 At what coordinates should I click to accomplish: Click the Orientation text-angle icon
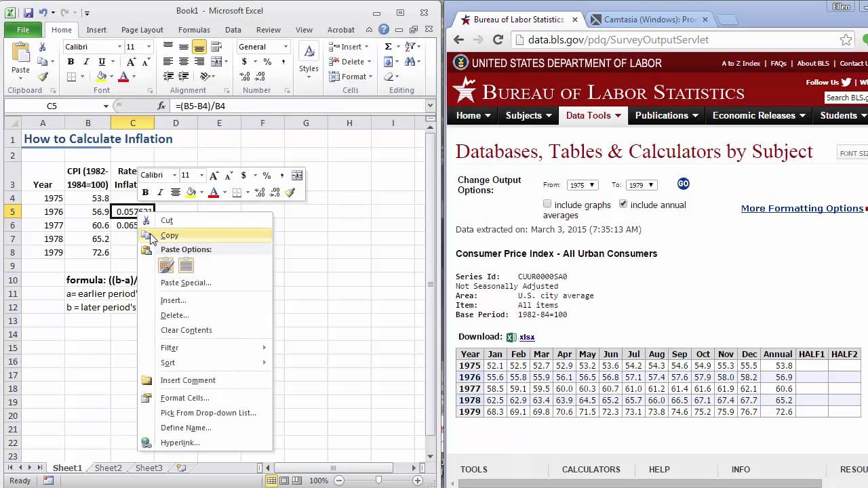coord(205,77)
